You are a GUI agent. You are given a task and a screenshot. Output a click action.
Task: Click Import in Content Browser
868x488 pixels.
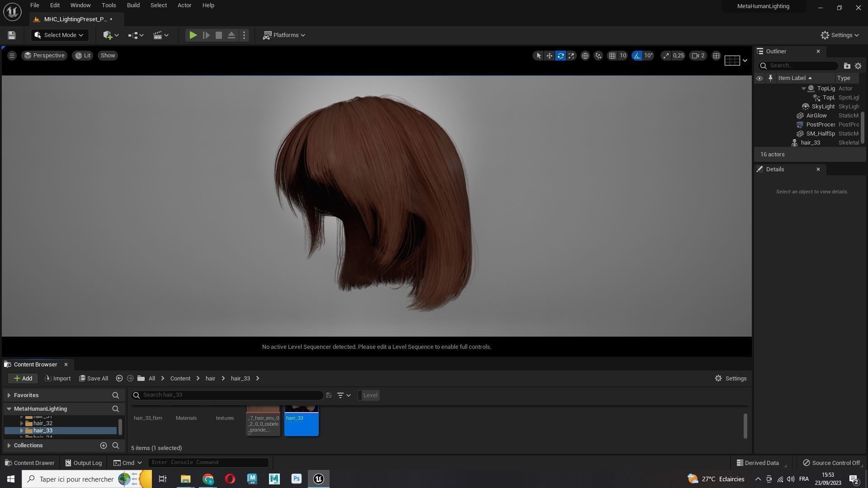57,379
